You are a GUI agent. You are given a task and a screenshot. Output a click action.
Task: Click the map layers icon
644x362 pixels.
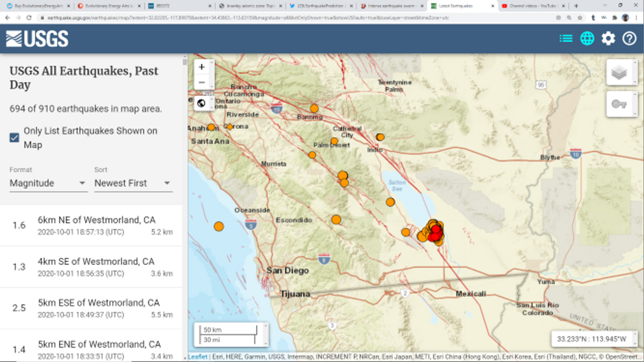point(619,73)
